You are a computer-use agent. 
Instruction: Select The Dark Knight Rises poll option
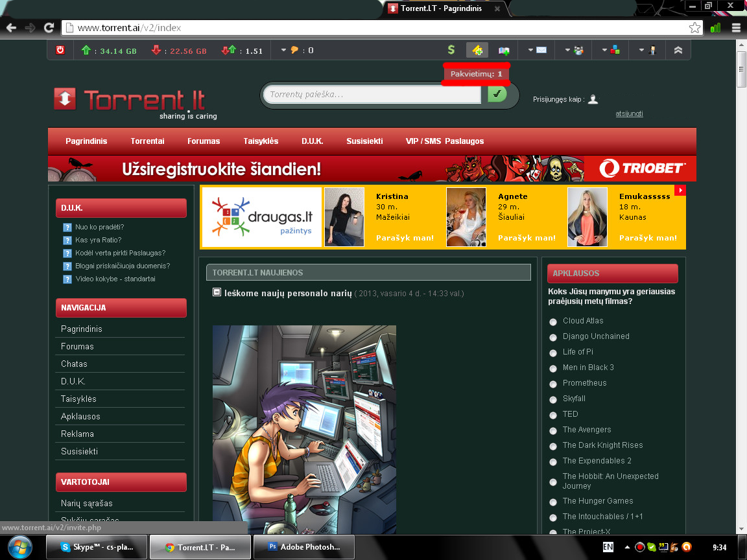point(553,446)
